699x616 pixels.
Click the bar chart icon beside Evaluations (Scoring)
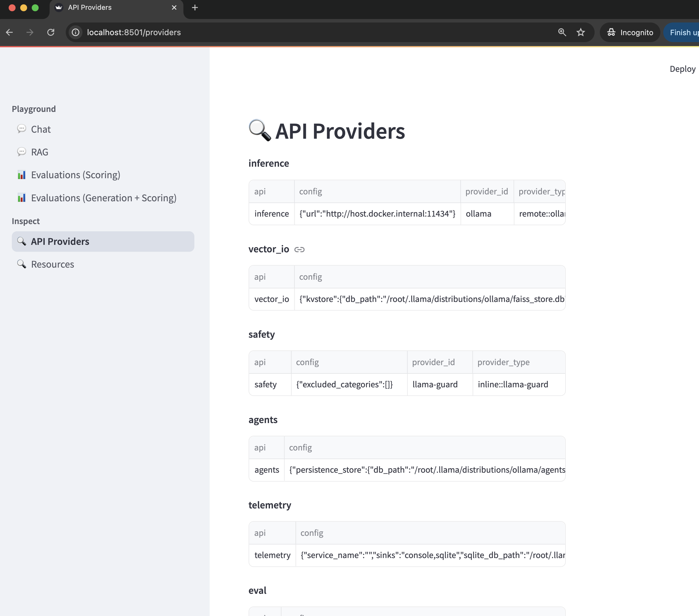pos(22,175)
